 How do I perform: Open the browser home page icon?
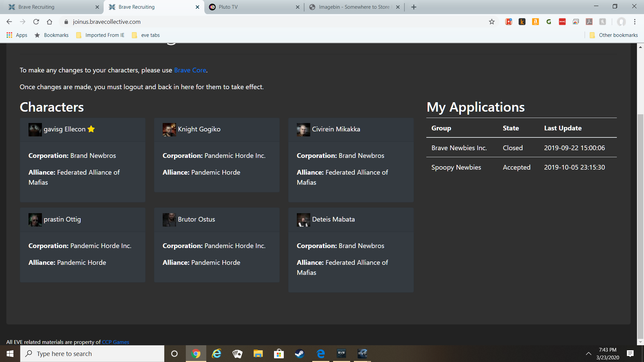tap(49, 22)
